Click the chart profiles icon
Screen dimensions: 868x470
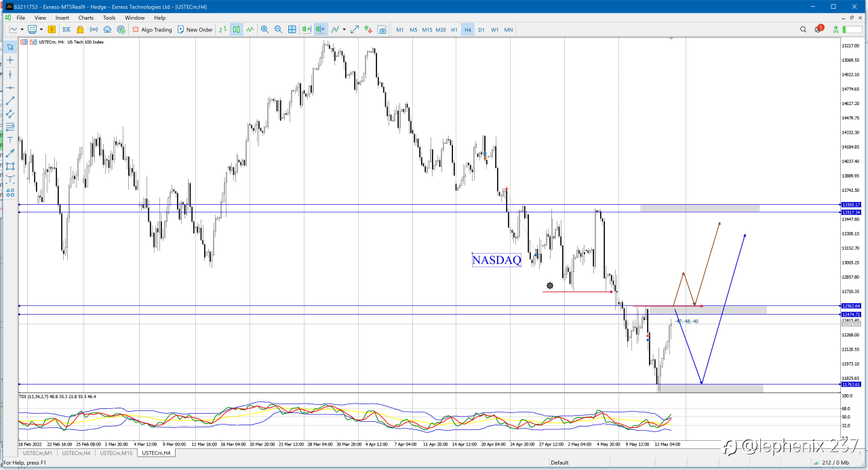(32, 30)
